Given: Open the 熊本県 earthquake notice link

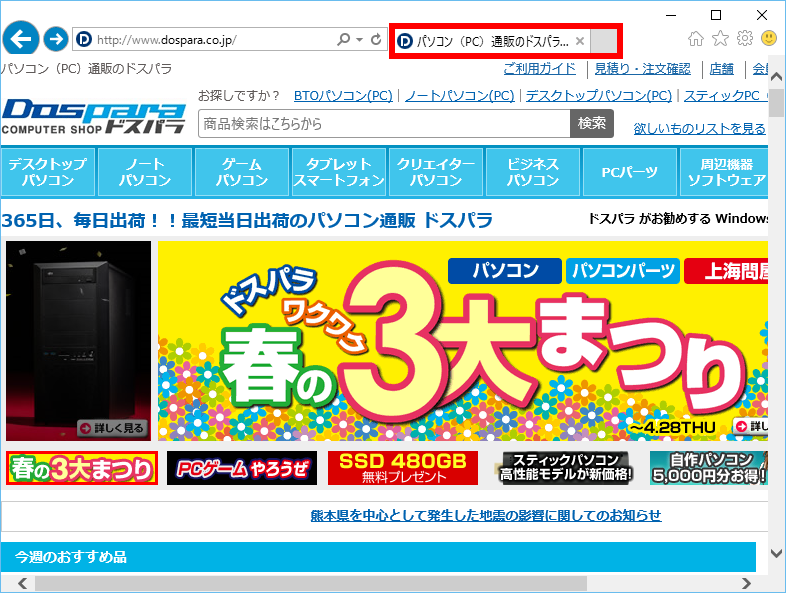Looking at the screenshot, I should click(x=486, y=515).
